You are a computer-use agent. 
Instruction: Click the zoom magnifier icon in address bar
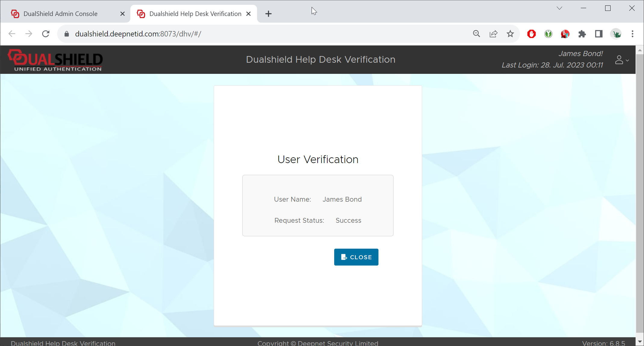(x=476, y=34)
